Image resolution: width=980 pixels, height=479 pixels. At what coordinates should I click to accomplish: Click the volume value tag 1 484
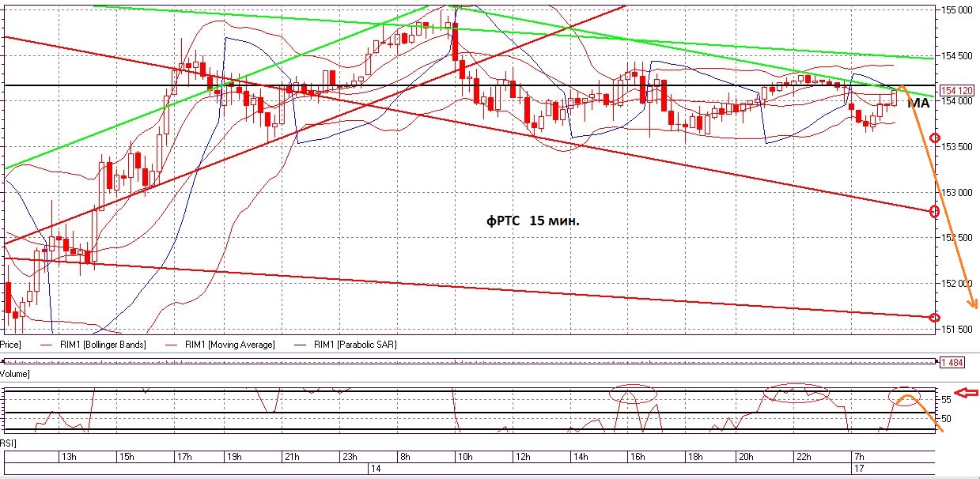tap(953, 362)
